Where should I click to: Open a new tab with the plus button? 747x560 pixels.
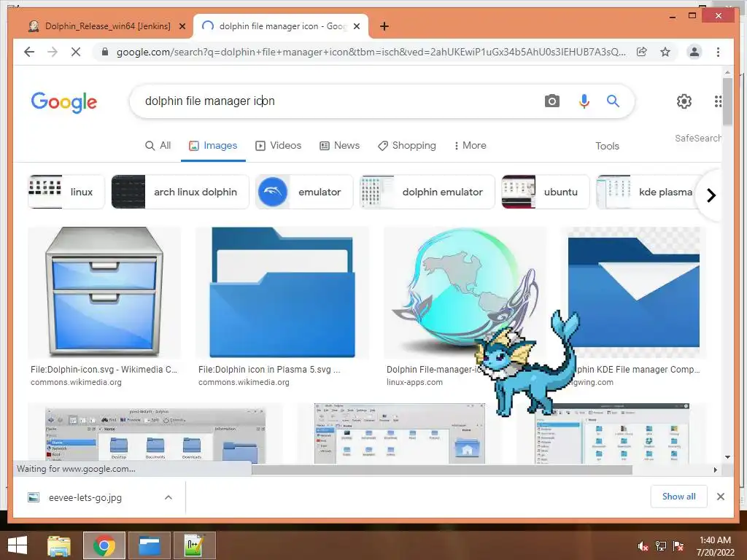click(x=384, y=26)
